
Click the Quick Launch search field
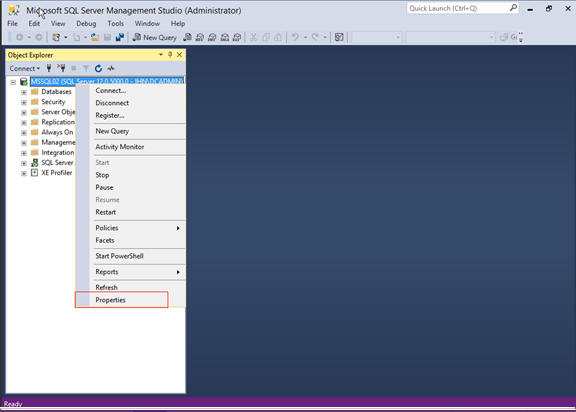(x=462, y=8)
